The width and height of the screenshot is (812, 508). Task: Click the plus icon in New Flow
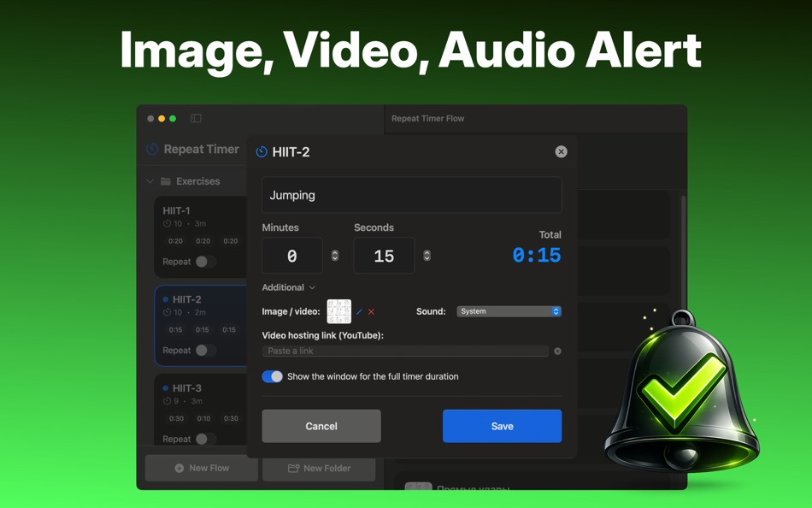[x=179, y=468]
